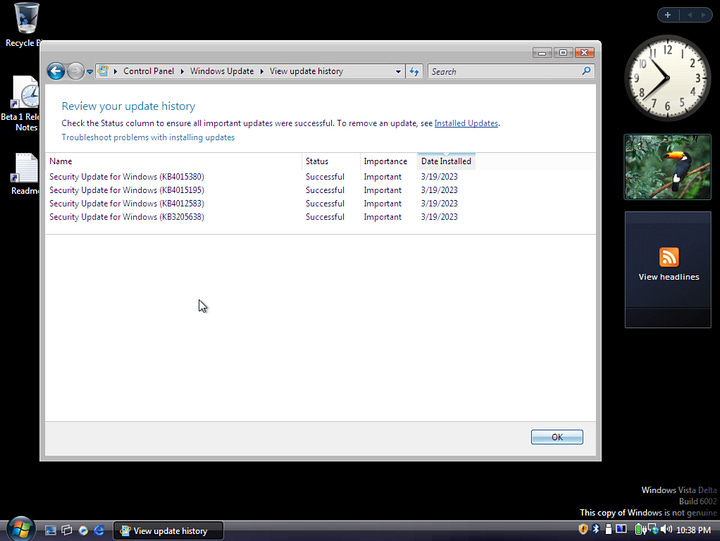Click 3/19/2023 date for KB4012583
Viewport: 720px width, 541px height.
(439, 203)
